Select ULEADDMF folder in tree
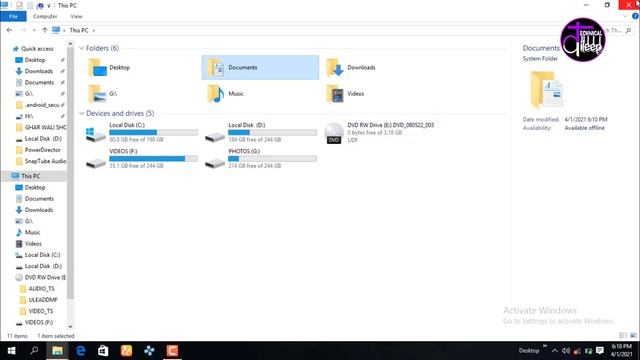Screen dimensions: 640x360 [39, 300]
